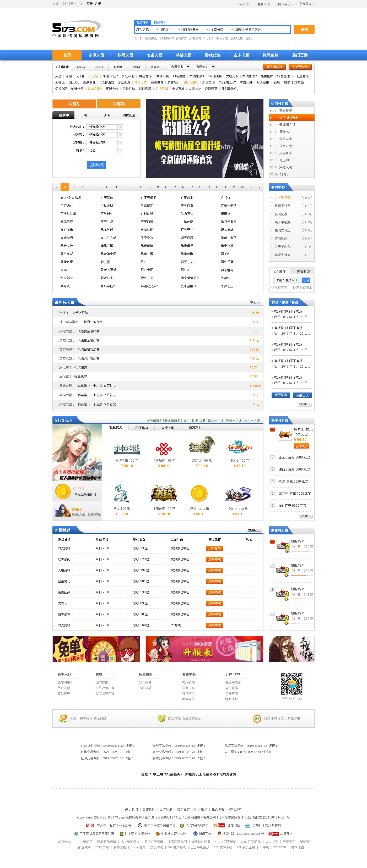The height and width of the screenshot is (868, 367).
Task: Click the 新游测试表 button
Action: [274, 67]
